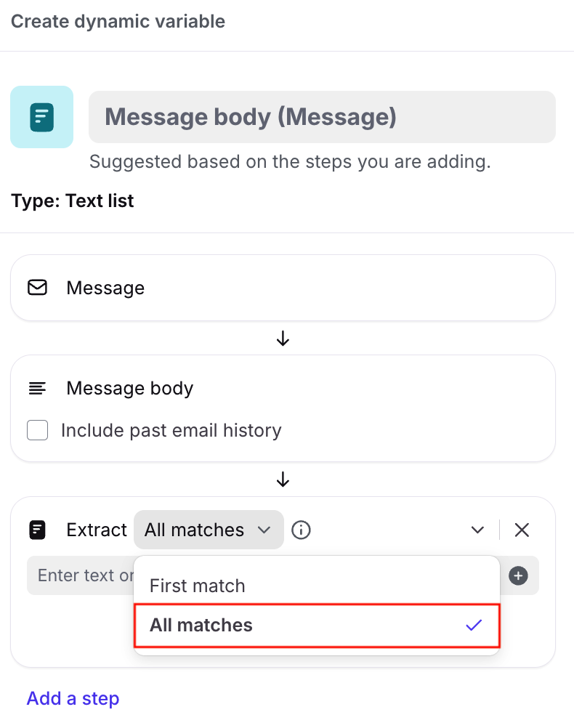This screenshot has width=574, height=728.
Task: Click the plus icon in text field
Action: (x=518, y=576)
